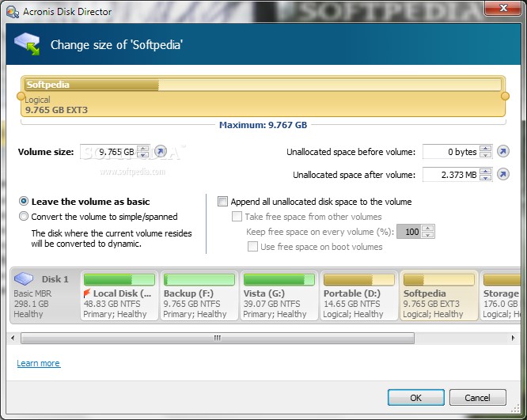The image size is (527, 420).
Task: Click the dialog resize grip at corner
Action: [x=516, y=409]
